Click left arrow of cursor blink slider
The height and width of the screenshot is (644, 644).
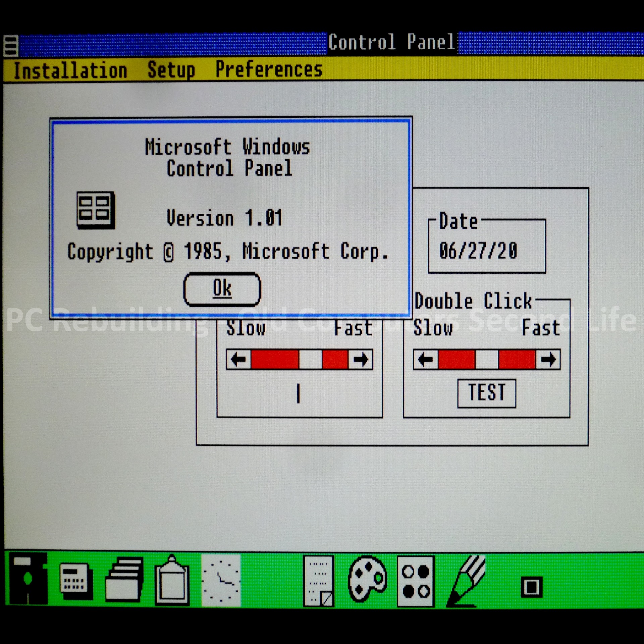(x=239, y=360)
